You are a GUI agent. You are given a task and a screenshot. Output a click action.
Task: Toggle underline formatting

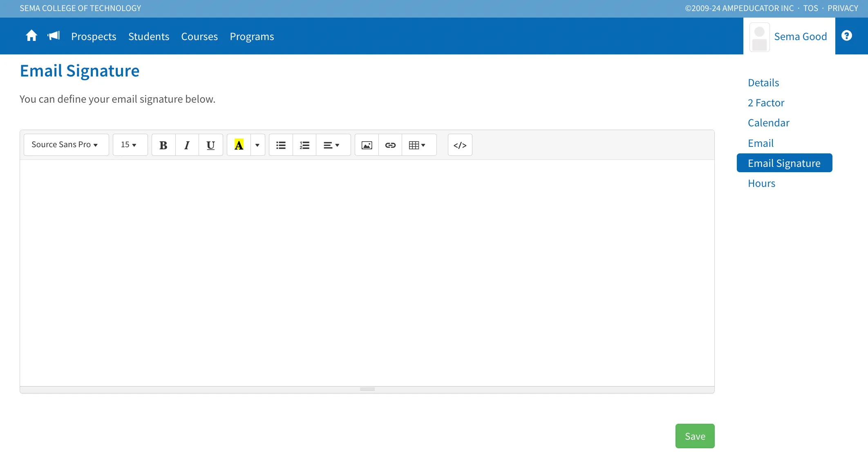[211, 145]
